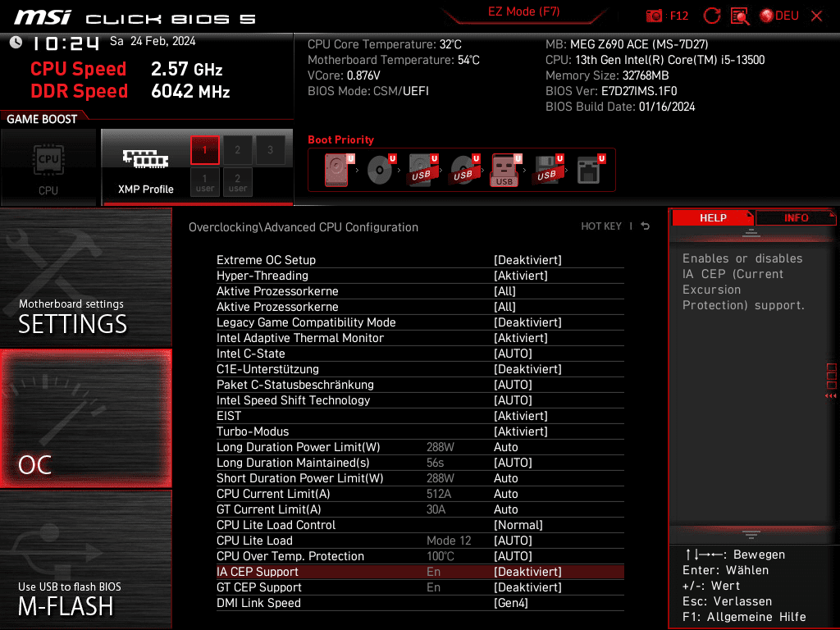Open the Motherboard SETTINGS section
Image resolution: width=840 pixels, height=630 pixels.
click(85, 277)
